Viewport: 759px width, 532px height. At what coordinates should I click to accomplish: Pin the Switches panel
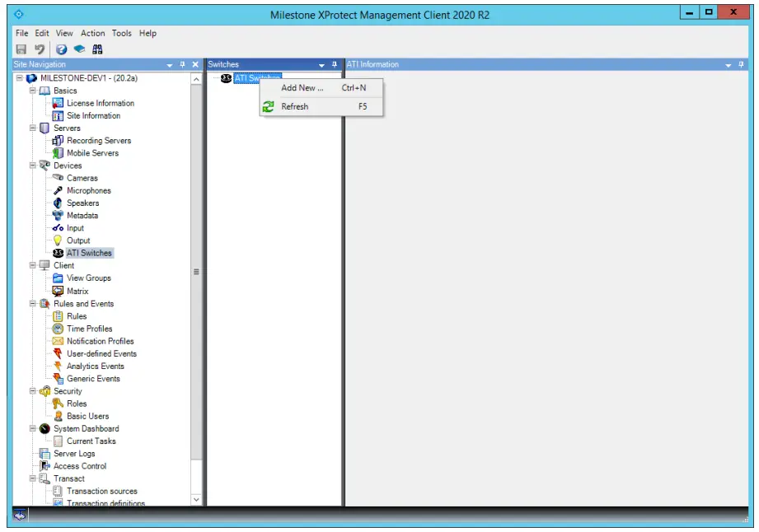(x=334, y=64)
